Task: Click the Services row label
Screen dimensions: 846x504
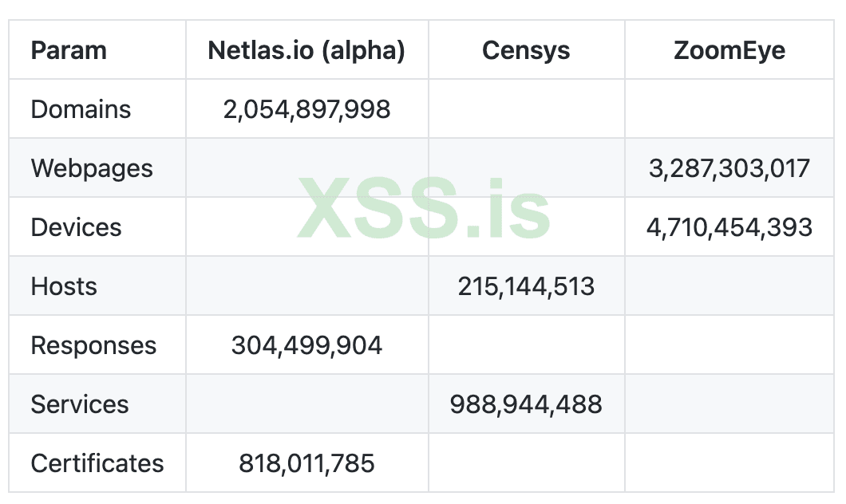Action: (80, 404)
